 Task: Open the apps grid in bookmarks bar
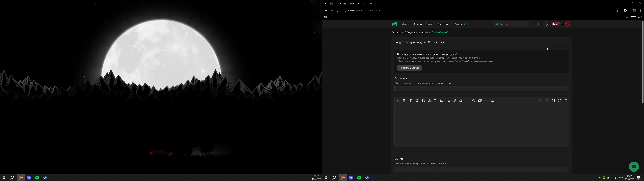(x=325, y=17)
